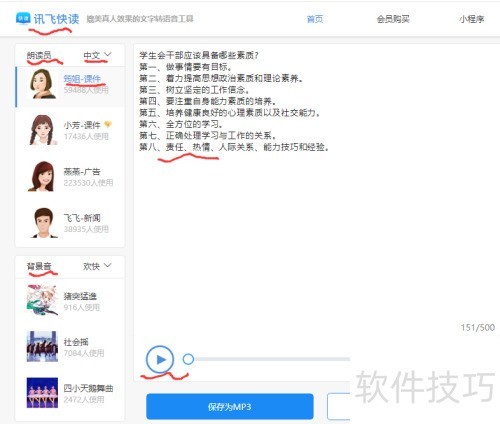Screen dimensions: 500x424
Task: Click the line starting 第八、责任、热情
Action: point(234,147)
